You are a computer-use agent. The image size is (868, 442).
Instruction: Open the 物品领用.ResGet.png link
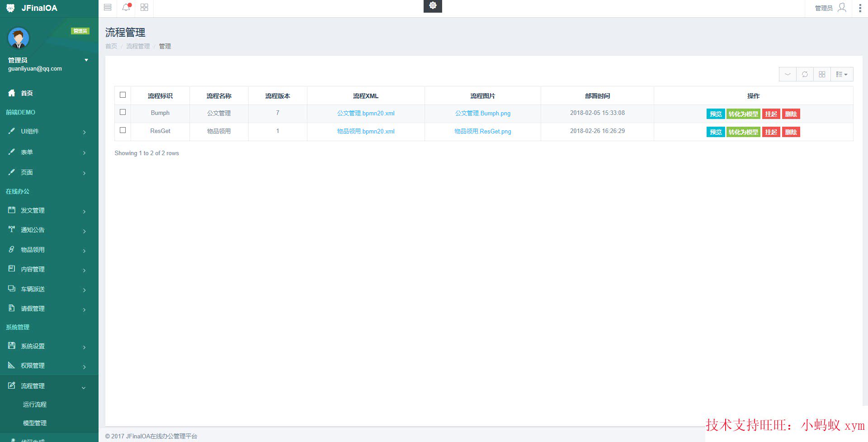[x=483, y=131]
